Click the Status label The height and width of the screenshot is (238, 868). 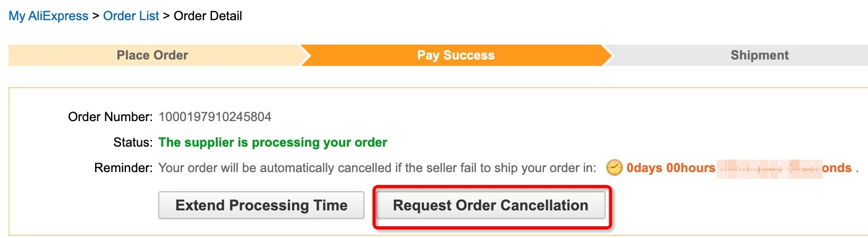pos(133,142)
